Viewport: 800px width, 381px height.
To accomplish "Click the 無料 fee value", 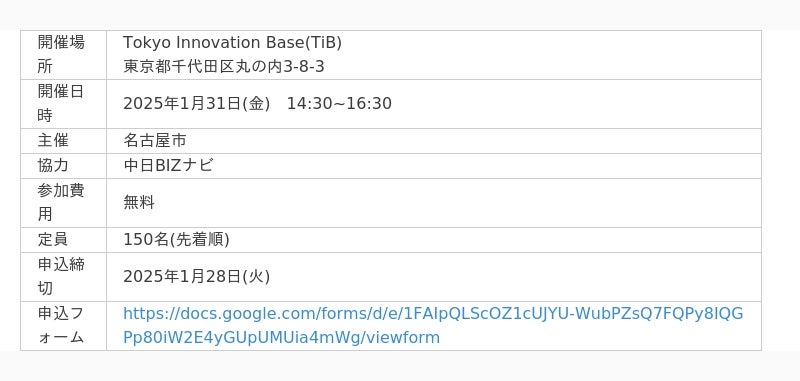I will click(x=139, y=202).
